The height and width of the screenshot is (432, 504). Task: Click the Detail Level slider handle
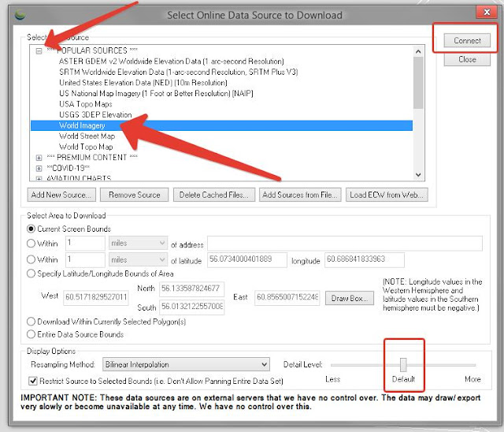point(403,365)
